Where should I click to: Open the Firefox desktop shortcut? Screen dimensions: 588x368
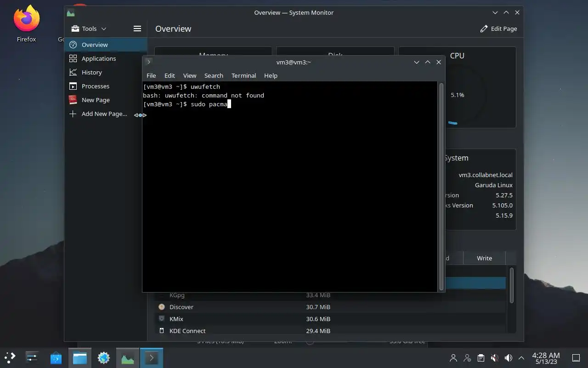point(26,24)
